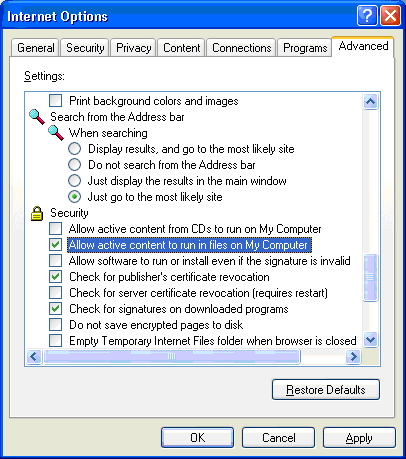Image resolution: width=406 pixels, height=459 pixels.
Task: Select Do not search from the Address bar
Action: (x=74, y=165)
